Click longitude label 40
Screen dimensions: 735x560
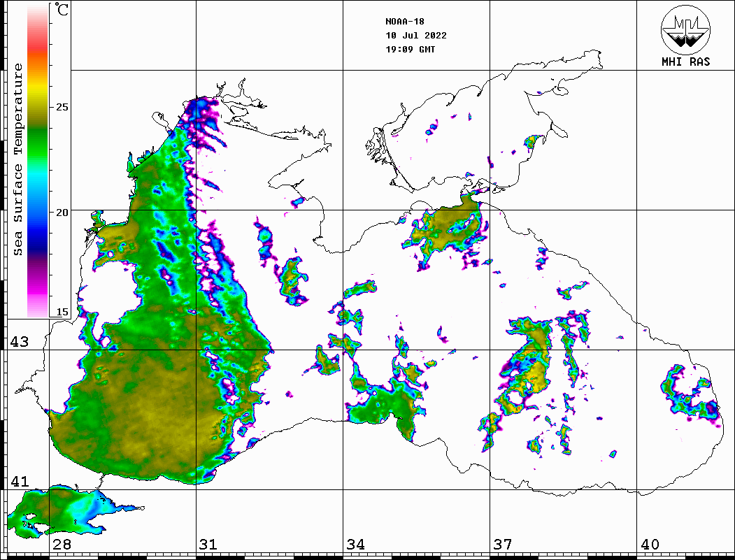pyautogui.click(x=650, y=545)
